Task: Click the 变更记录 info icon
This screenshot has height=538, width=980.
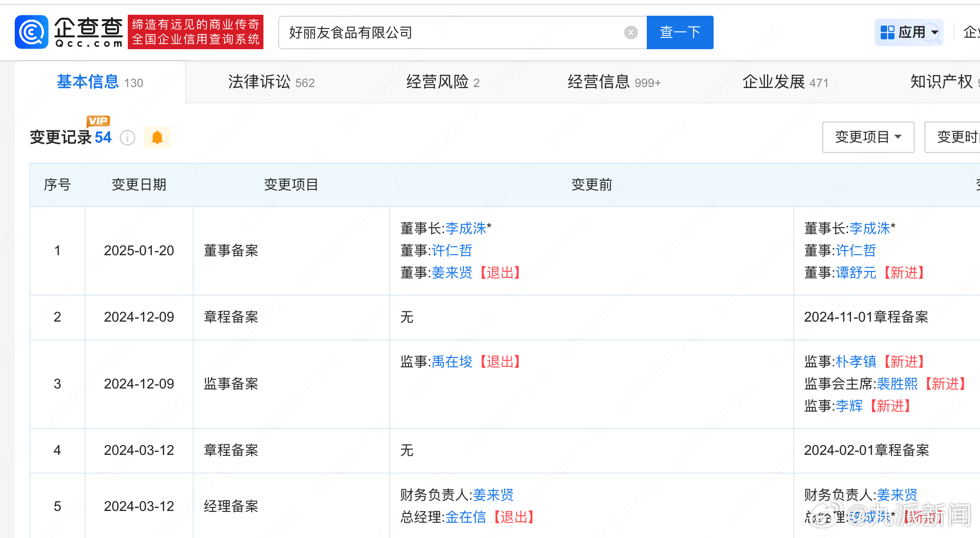Action: click(127, 138)
